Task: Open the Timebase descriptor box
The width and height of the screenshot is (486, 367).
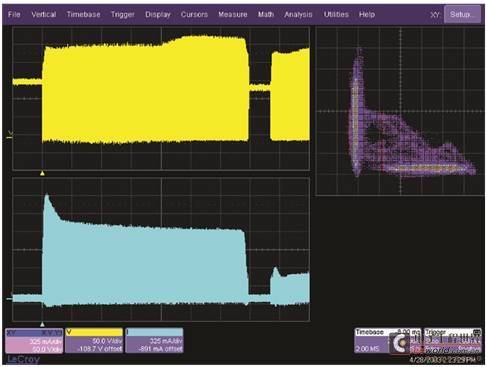Action: pyautogui.click(x=388, y=341)
